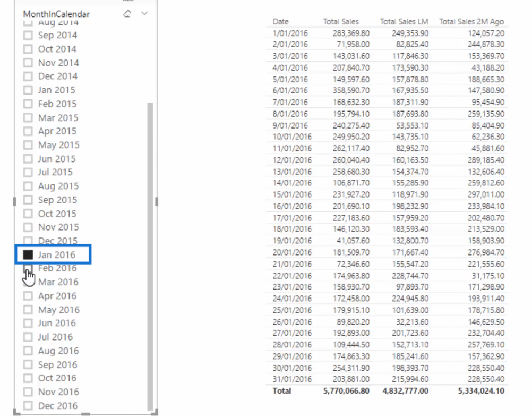Check the Nov 2014 checkbox

[28, 63]
